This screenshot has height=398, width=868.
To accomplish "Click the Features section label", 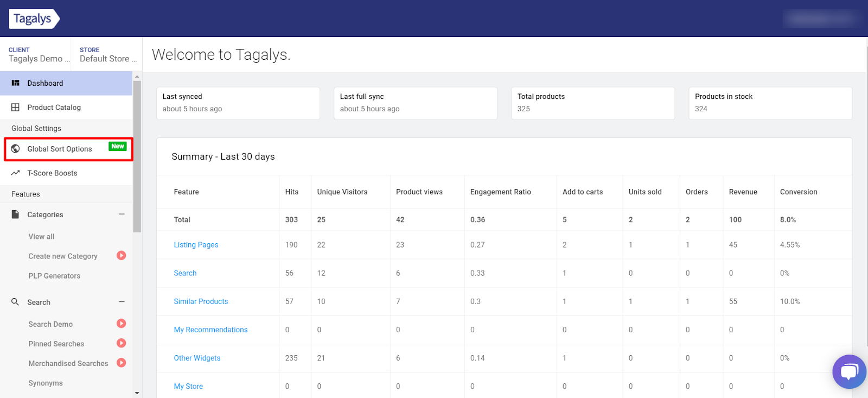I will pyautogui.click(x=25, y=194).
